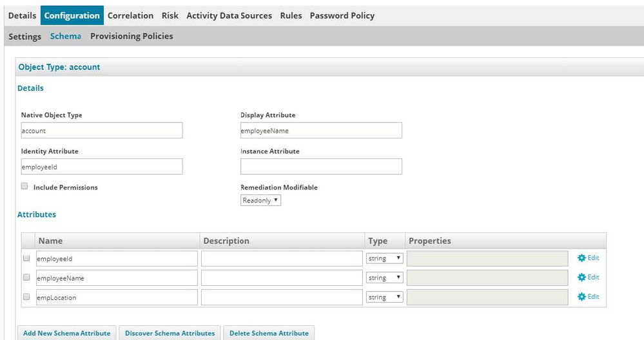Click the Attributes section heading

[x=37, y=214]
